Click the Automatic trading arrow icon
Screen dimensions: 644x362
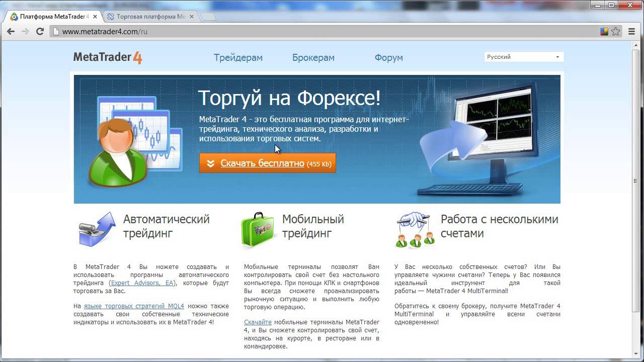click(97, 229)
